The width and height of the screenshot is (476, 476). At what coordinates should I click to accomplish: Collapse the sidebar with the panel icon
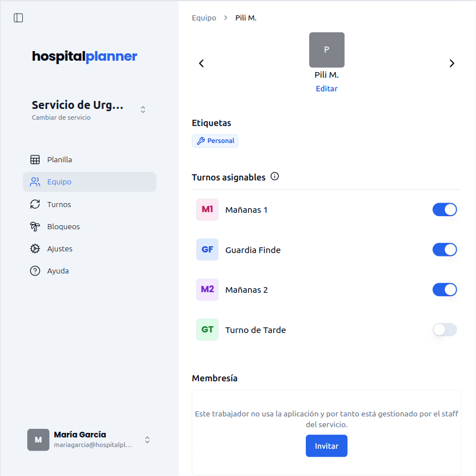click(x=18, y=18)
